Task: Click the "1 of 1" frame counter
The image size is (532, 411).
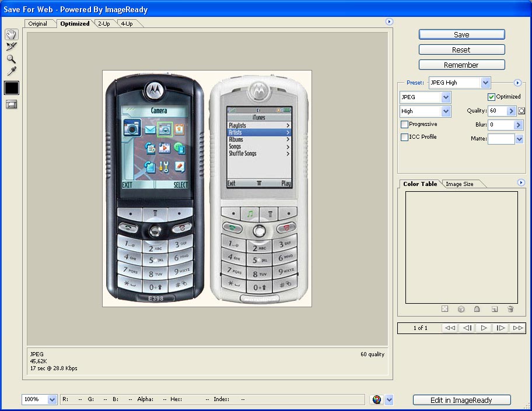Action: pyautogui.click(x=420, y=328)
